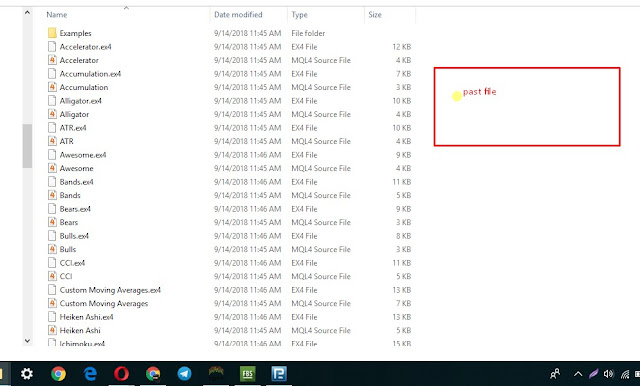Select the Custom Moving Averages.ex4 file name
Image resolution: width=640 pixels, height=386 pixels.
pyautogui.click(x=110, y=290)
